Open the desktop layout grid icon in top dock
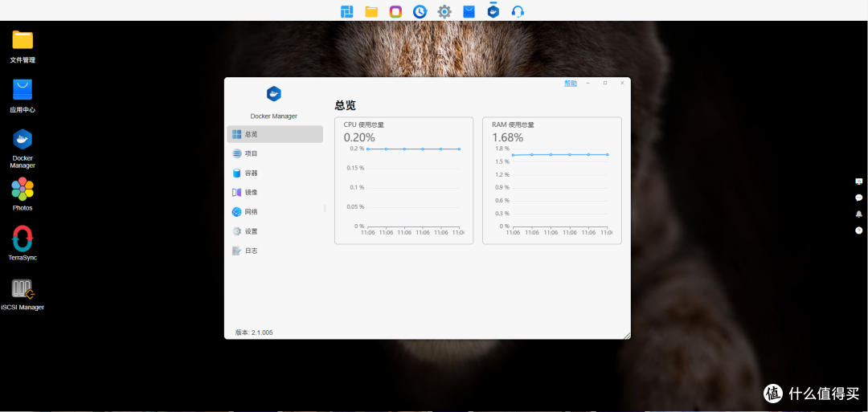 coord(347,11)
